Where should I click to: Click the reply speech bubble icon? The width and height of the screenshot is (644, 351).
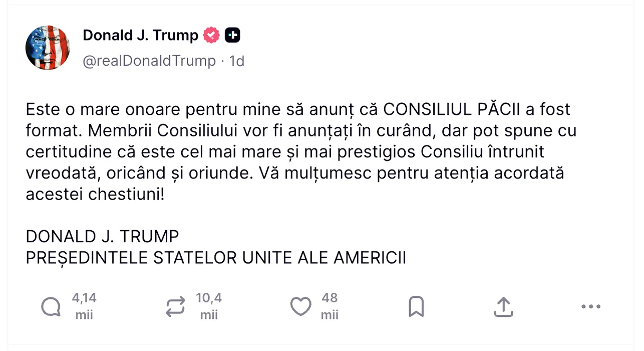(x=51, y=306)
